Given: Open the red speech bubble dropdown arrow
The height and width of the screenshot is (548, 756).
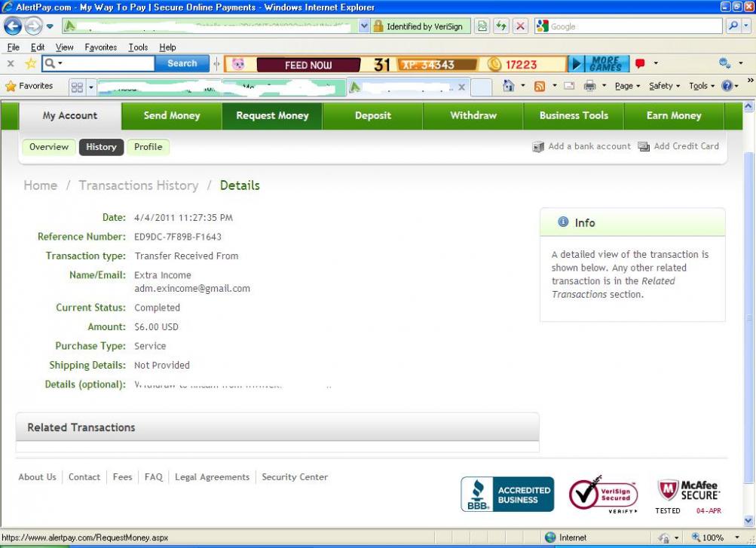Looking at the screenshot, I should pyautogui.click(x=656, y=63).
